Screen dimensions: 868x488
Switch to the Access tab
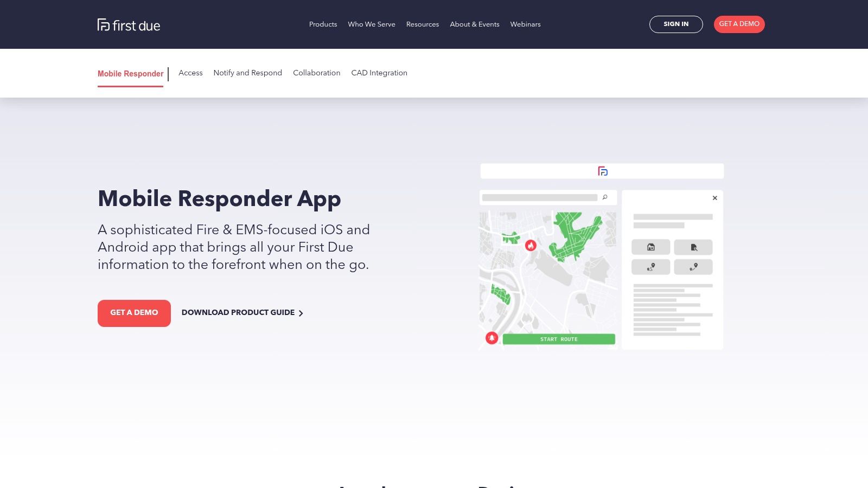click(190, 73)
